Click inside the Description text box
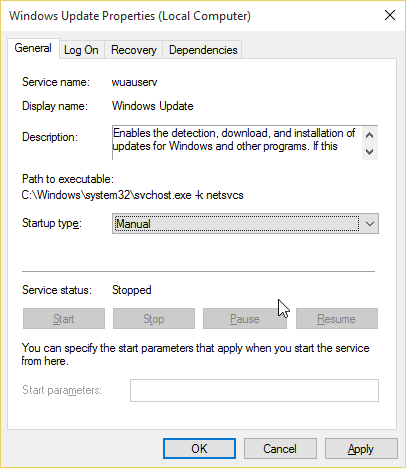Image resolution: width=406 pixels, height=468 pixels. coord(237,143)
